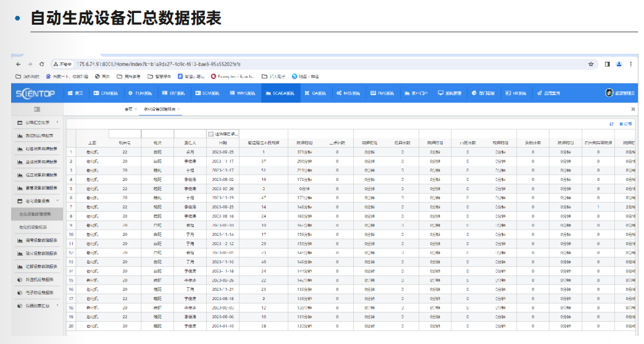
Task: Click the SCIENTOP logo
Action: [x=35, y=93]
